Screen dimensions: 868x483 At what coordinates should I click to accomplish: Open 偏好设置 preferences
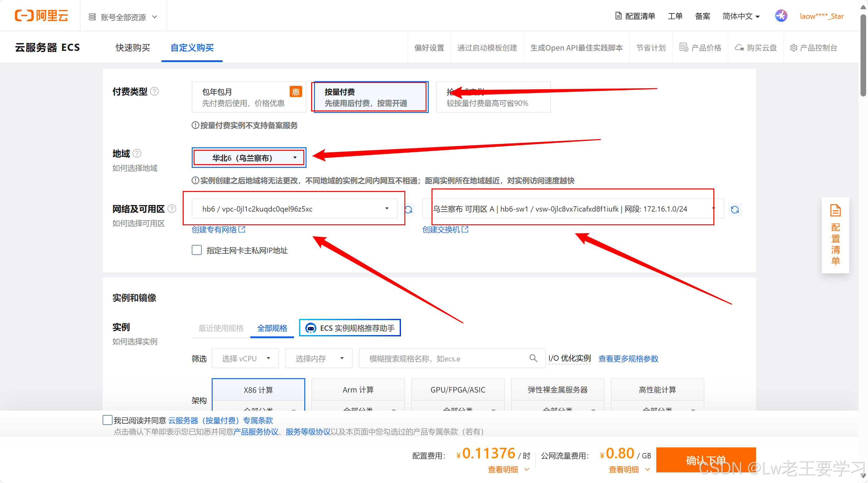click(x=429, y=47)
